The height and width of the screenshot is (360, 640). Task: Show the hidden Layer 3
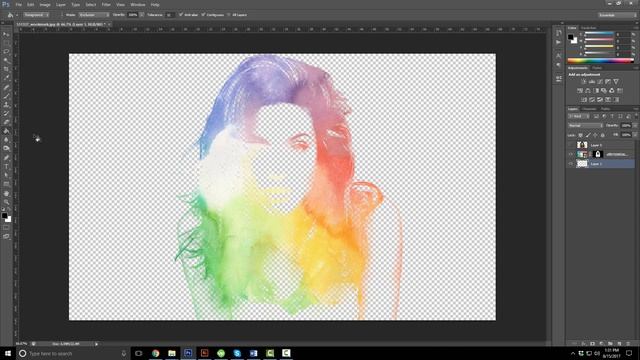[x=571, y=145]
